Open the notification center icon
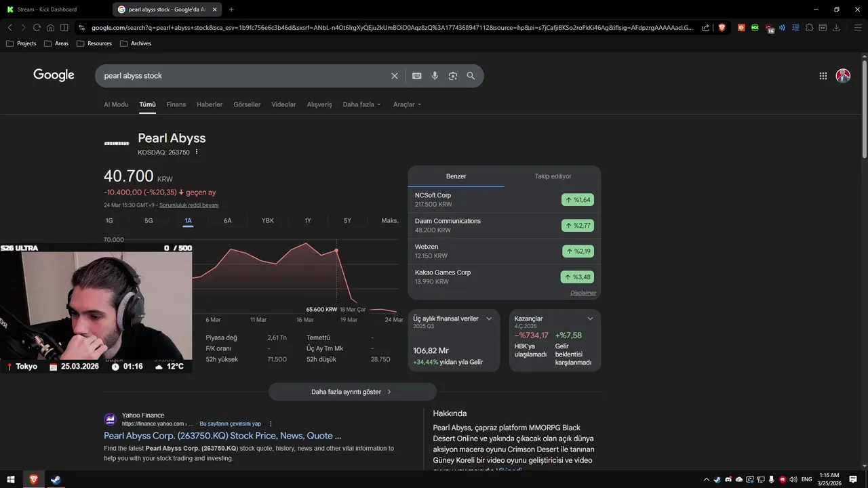Screen dimensions: 868x488 coord(853,479)
